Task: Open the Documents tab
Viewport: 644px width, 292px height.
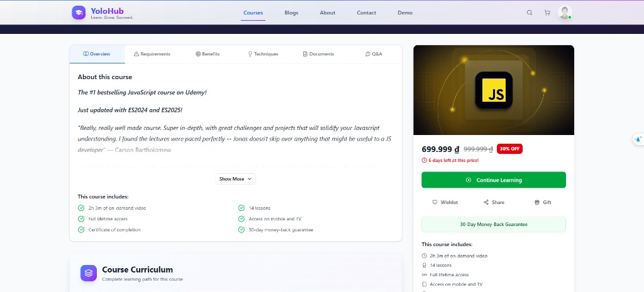Action: [318, 54]
